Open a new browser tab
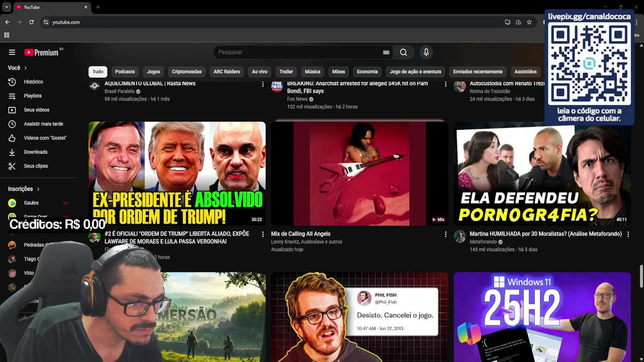644x362 pixels. 98,7
